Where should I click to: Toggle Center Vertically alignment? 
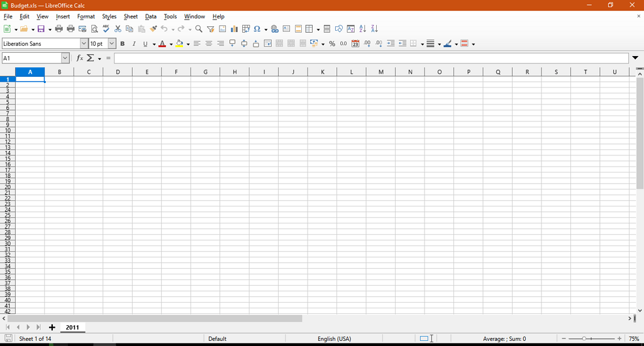coord(244,43)
